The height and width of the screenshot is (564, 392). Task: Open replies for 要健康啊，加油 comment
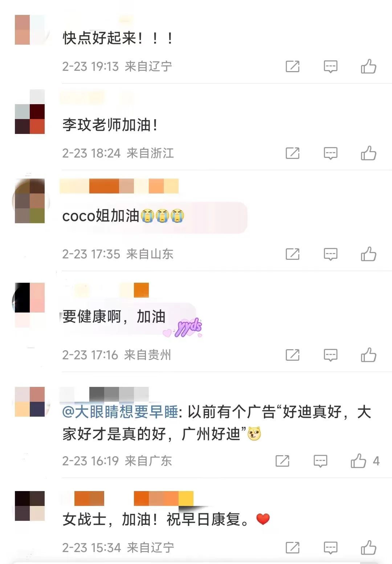coord(330,355)
